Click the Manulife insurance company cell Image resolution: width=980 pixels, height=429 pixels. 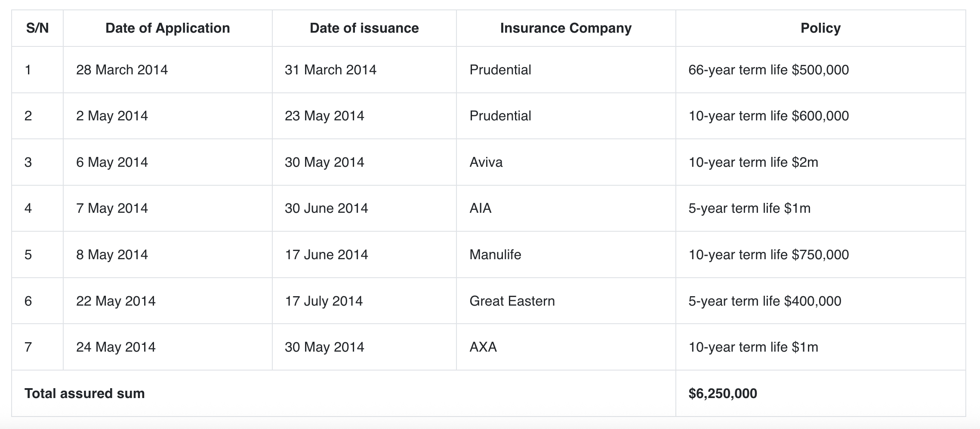point(495,254)
